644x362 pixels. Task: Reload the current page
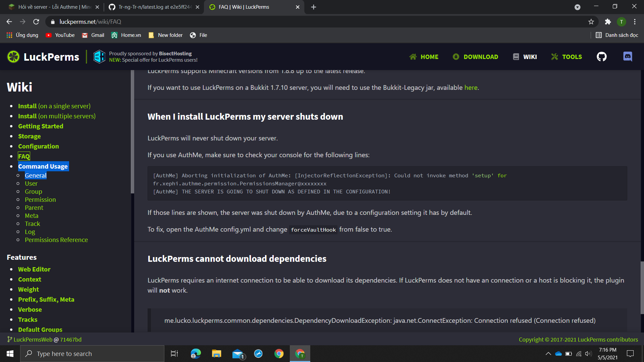click(x=36, y=22)
